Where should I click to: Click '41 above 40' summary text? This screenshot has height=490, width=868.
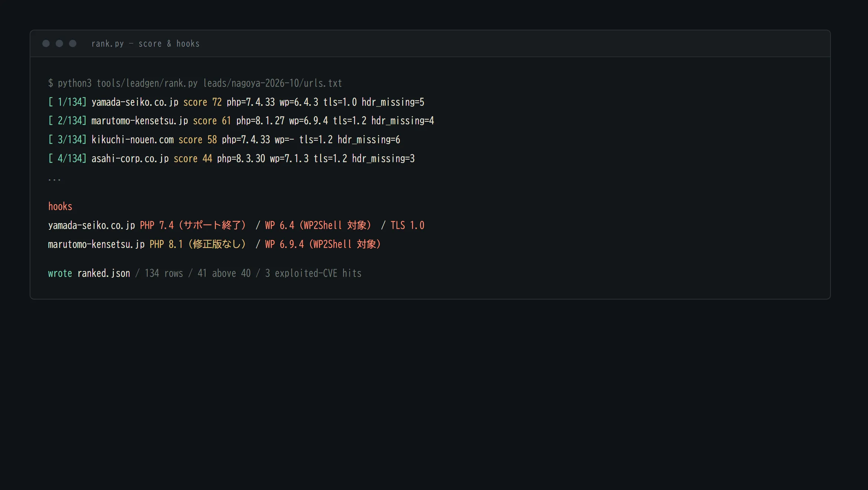coord(224,274)
